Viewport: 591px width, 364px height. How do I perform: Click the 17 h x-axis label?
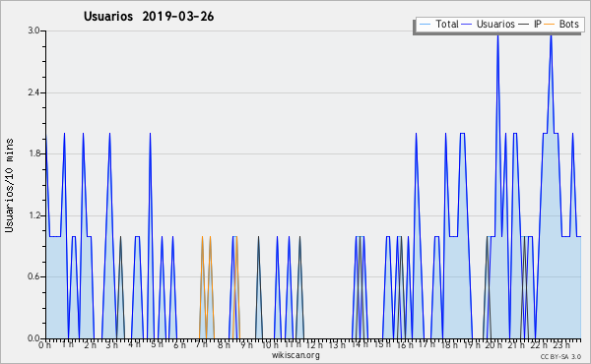(x=427, y=344)
